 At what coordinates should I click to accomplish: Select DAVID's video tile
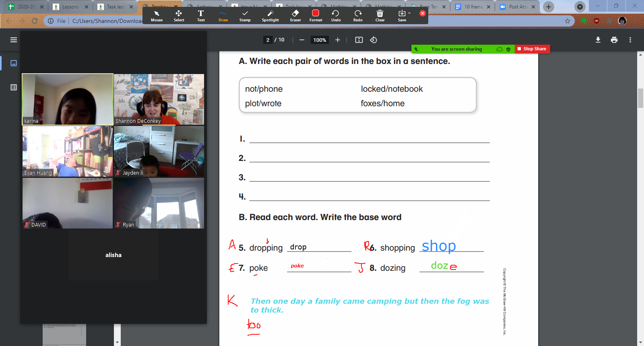(x=68, y=203)
